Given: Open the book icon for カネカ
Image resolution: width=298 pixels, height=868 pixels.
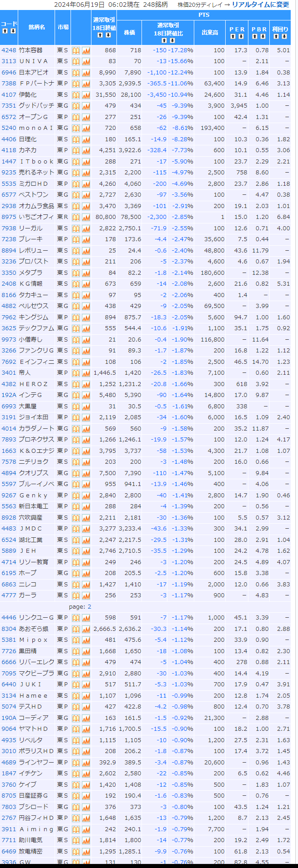Looking at the screenshot, I should coord(76,150).
